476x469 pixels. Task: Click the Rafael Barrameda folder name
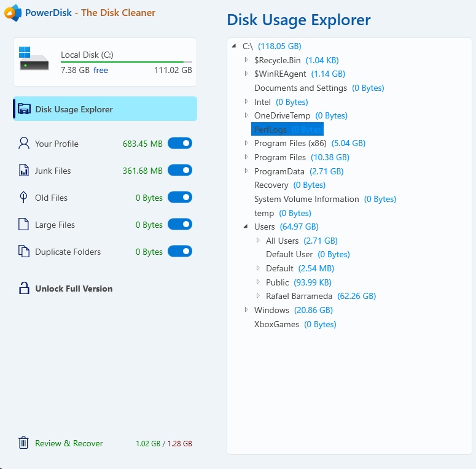pyautogui.click(x=299, y=296)
